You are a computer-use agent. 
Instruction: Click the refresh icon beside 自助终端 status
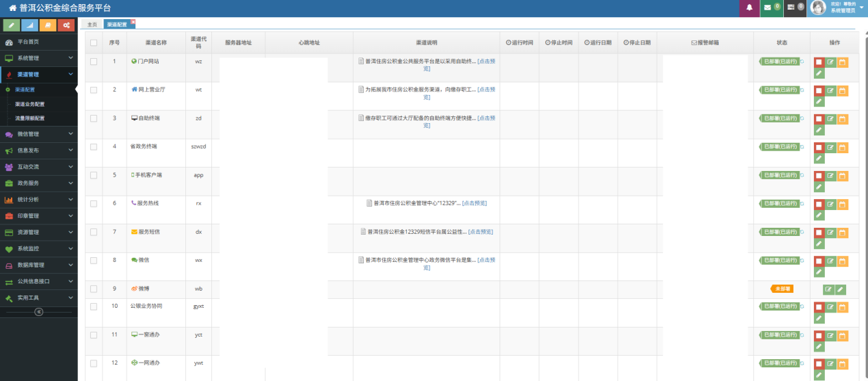coord(802,118)
